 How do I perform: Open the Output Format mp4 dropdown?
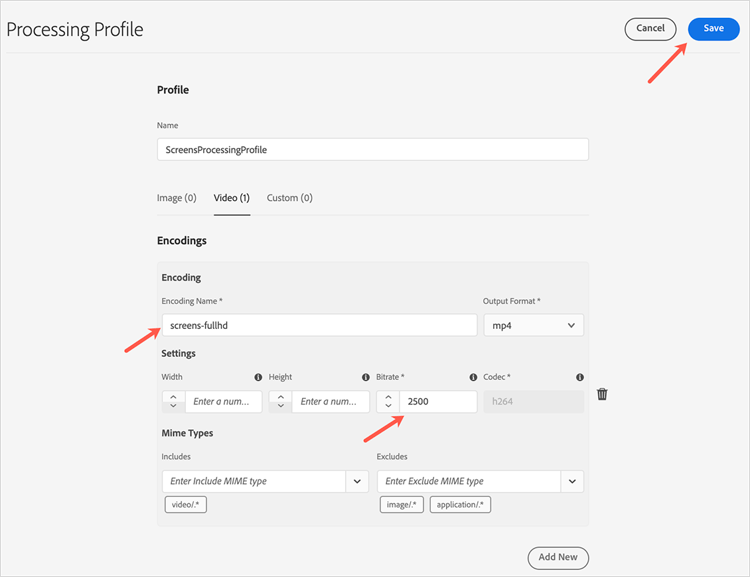533,325
